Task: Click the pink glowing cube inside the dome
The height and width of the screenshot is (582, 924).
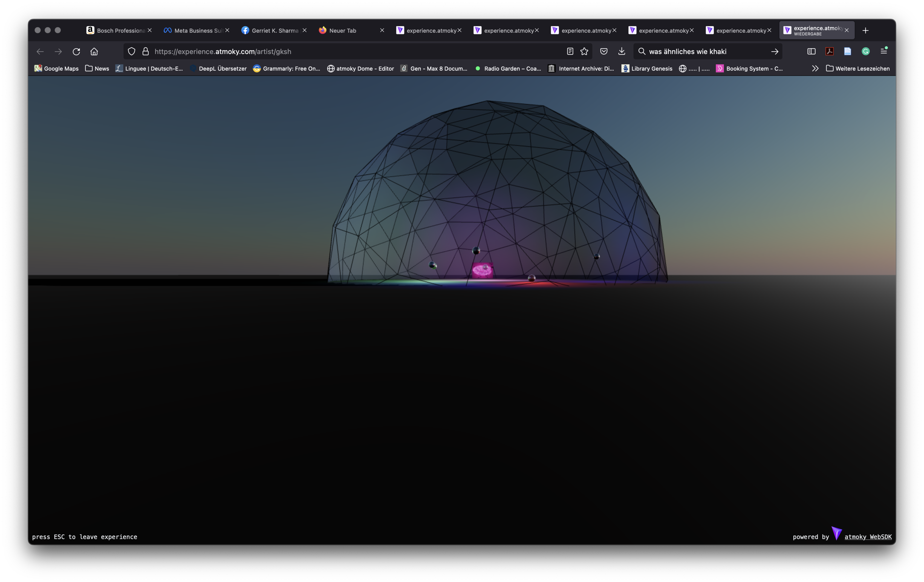Action: coord(482,270)
